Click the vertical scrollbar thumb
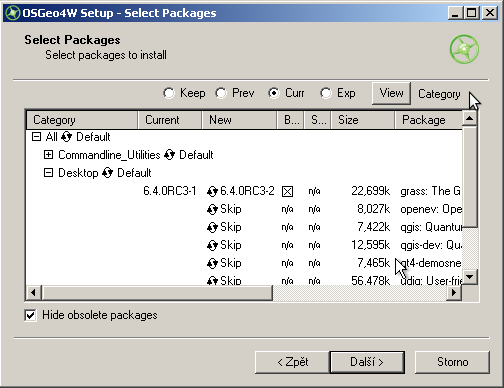Viewport: 504px width, 388px height. tap(470, 177)
